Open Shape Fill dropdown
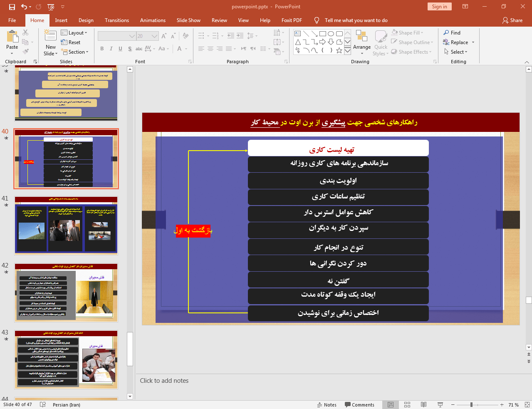This screenshot has height=409, width=532. (x=408, y=32)
